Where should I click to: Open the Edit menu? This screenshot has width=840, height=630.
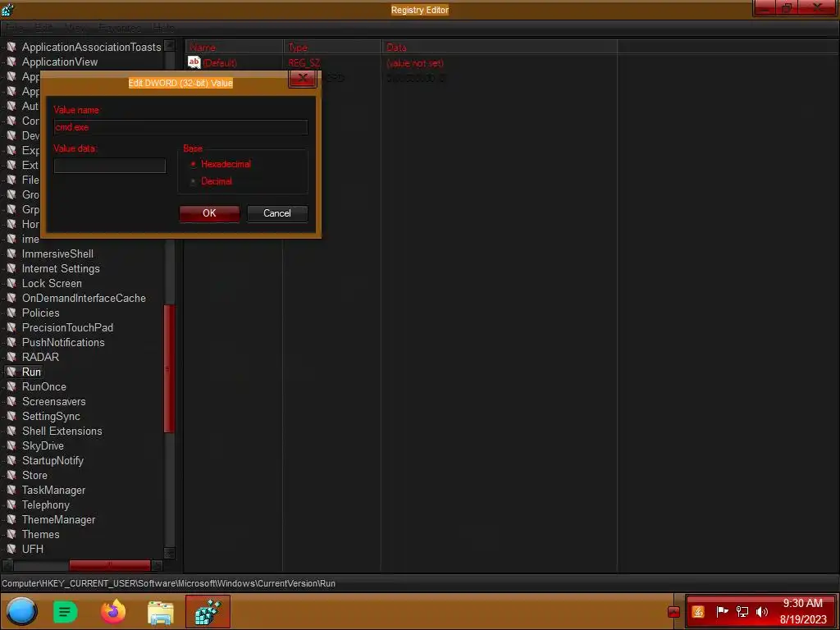pos(44,28)
